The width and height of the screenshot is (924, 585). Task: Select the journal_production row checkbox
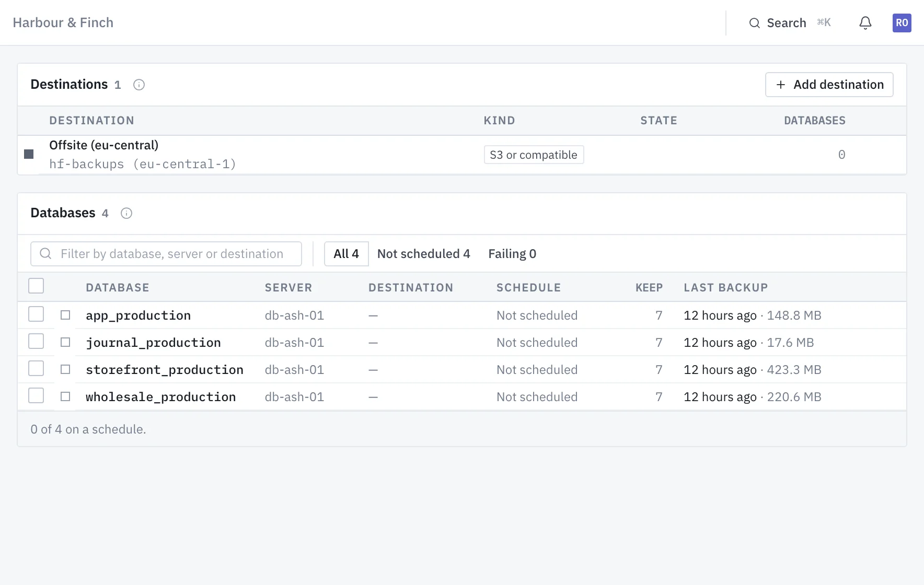[36, 341]
